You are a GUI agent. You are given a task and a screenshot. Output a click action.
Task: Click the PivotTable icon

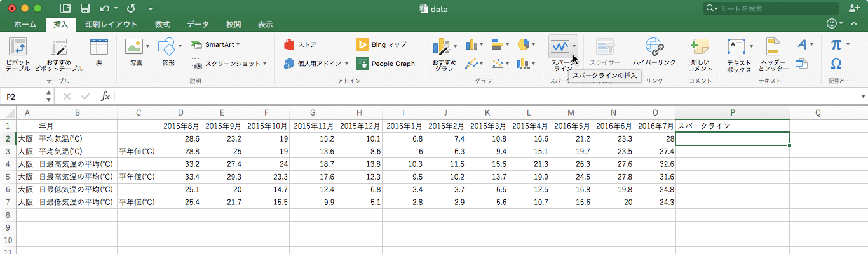[x=18, y=48]
